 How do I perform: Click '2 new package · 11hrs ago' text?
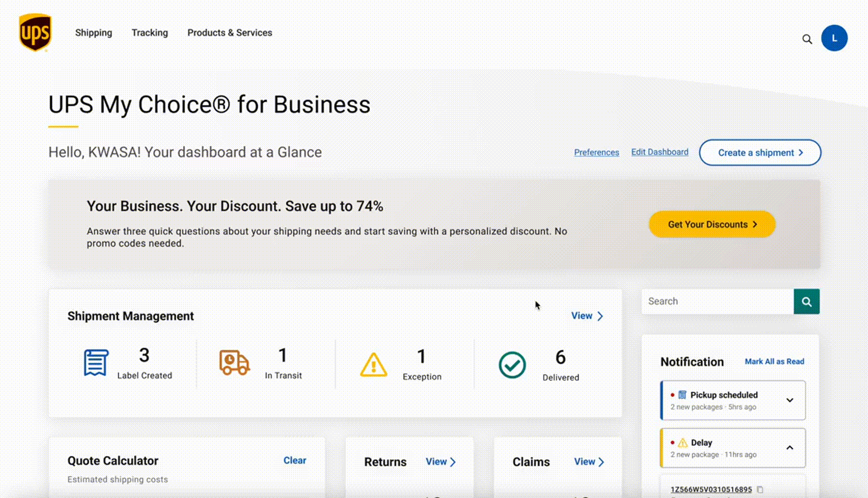[x=713, y=455]
